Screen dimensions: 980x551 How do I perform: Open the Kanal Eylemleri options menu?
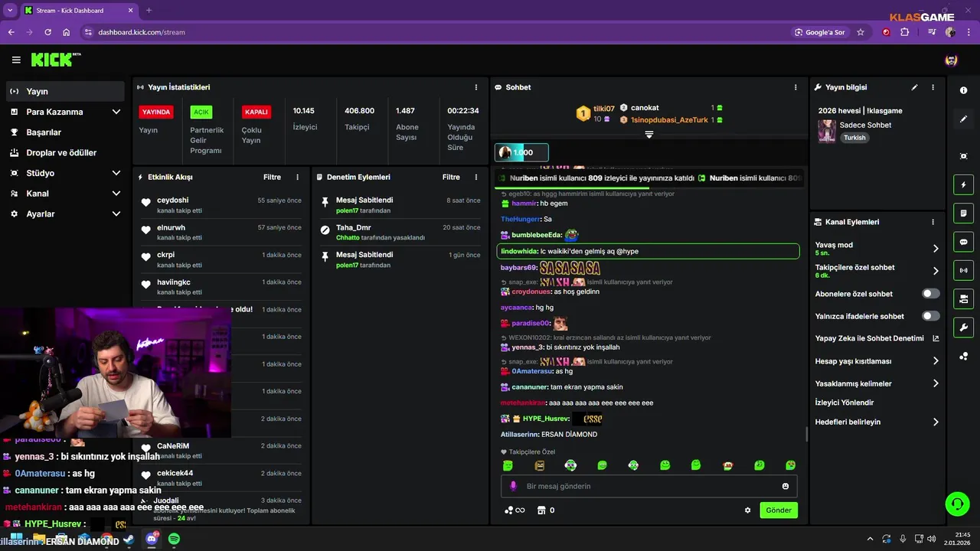coord(933,222)
